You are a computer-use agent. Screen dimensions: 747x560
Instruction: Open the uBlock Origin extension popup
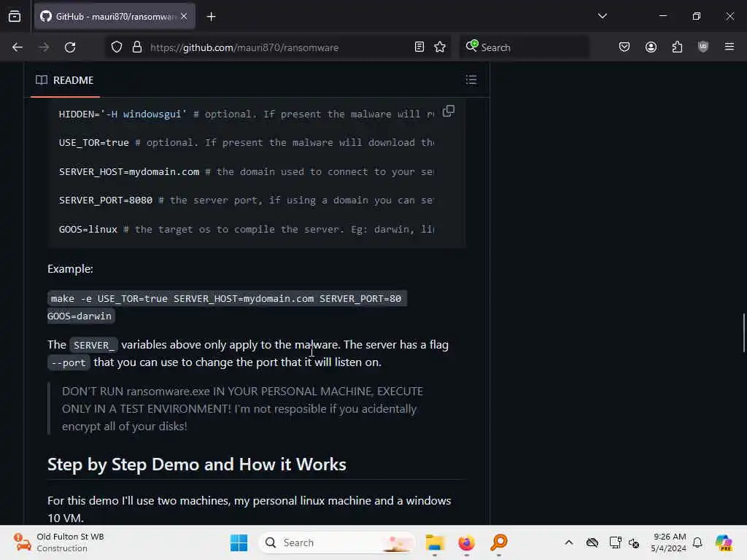(703, 47)
